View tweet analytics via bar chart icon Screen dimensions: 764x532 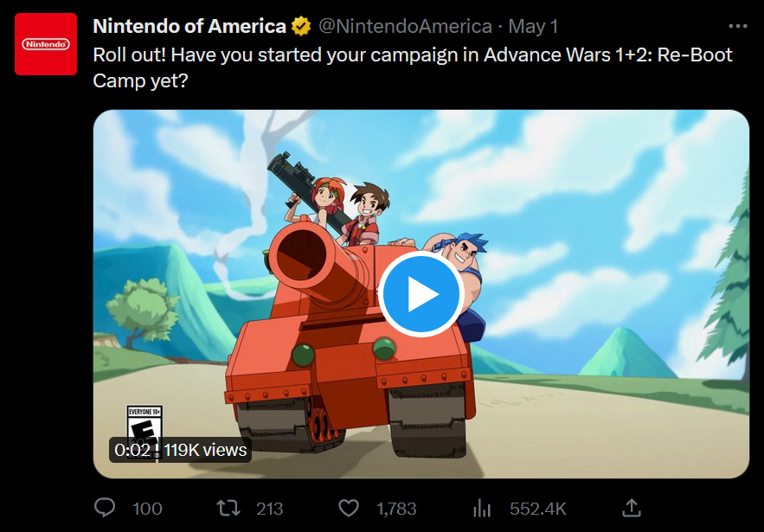click(x=481, y=508)
